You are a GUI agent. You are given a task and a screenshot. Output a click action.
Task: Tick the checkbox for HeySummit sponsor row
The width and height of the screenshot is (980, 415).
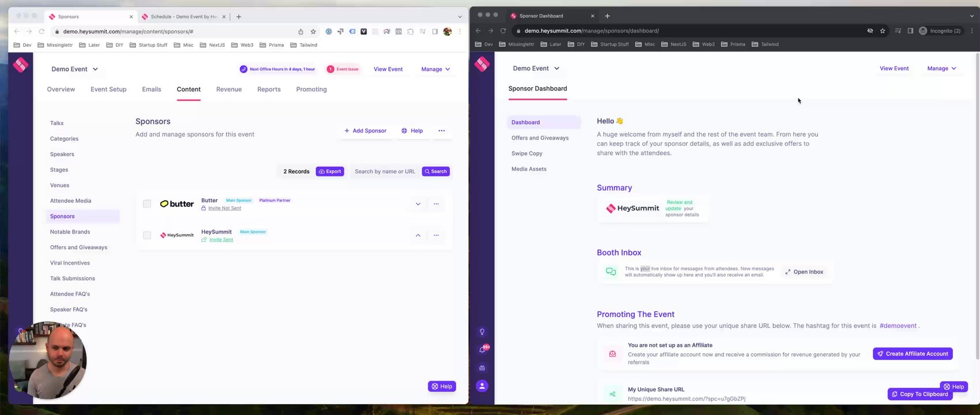point(147,235)
